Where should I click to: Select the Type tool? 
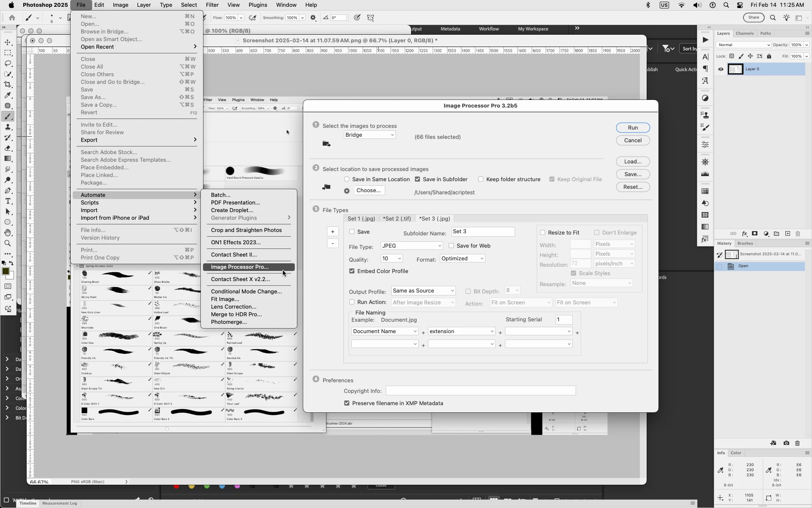pos(8,201)
